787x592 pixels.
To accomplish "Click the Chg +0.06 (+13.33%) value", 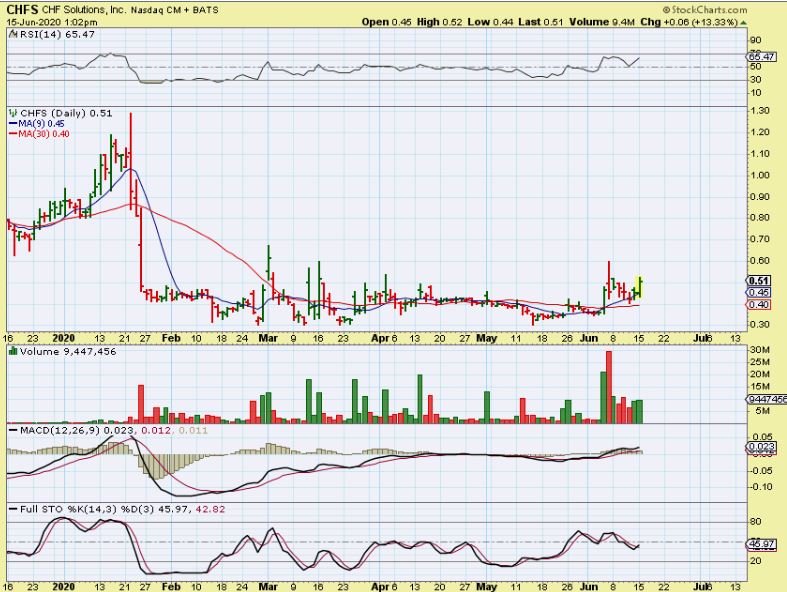I will tap(689, 22).
